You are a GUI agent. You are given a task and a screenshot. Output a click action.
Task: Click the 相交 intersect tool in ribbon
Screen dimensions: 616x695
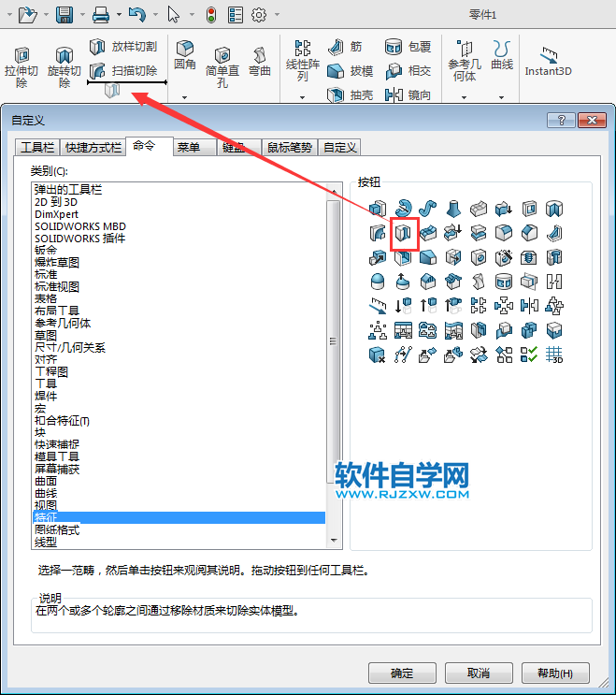click(408, 71)
